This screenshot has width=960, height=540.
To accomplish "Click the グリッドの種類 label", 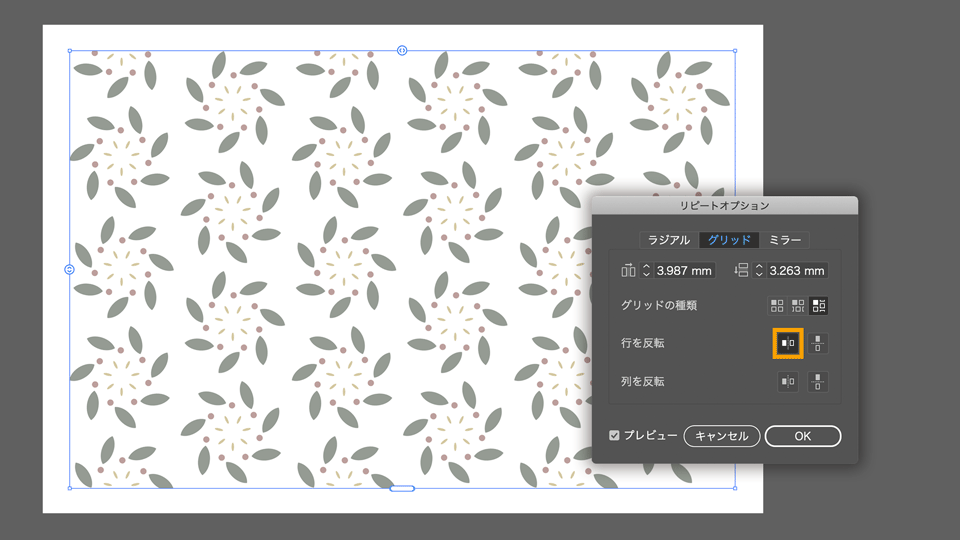I will 659,306.
